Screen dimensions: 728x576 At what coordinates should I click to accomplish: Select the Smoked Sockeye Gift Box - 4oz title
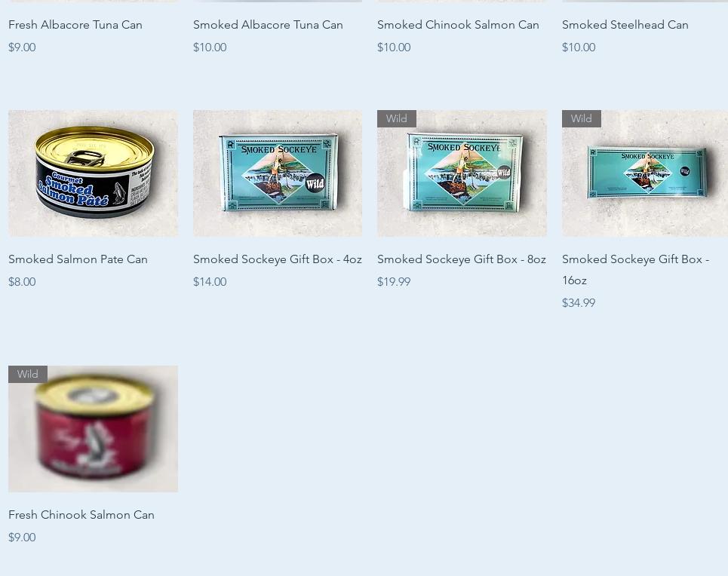click(277, 259)
